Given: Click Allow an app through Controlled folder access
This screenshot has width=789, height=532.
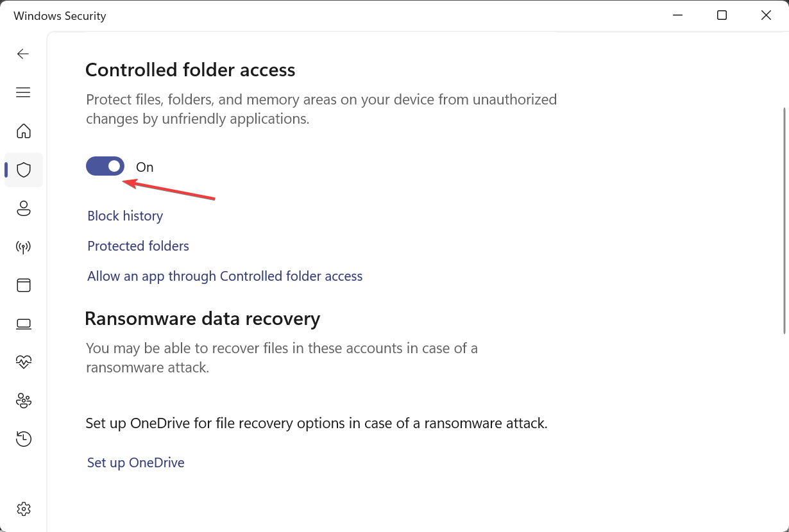Looking at the screenshot, I should coord(225,276).
